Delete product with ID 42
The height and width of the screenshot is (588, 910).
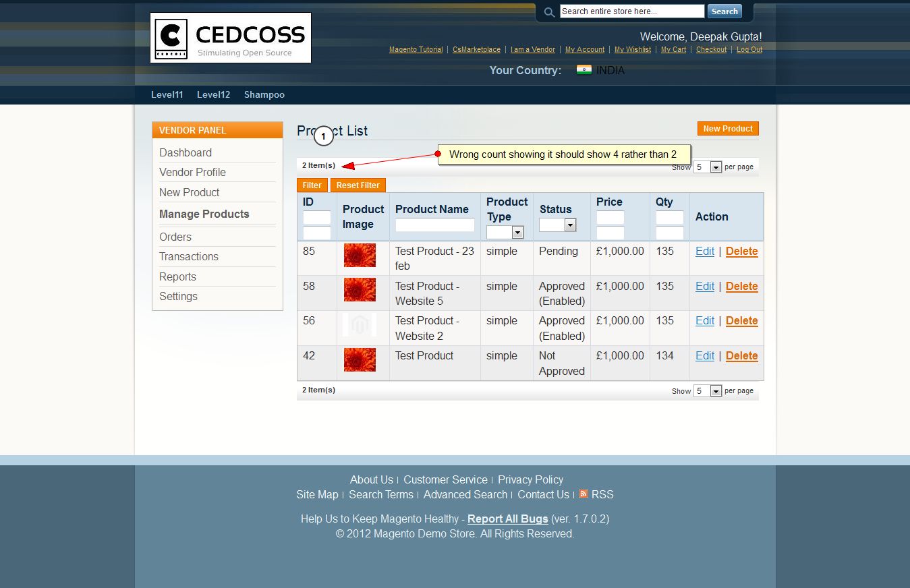click(742, 355)
